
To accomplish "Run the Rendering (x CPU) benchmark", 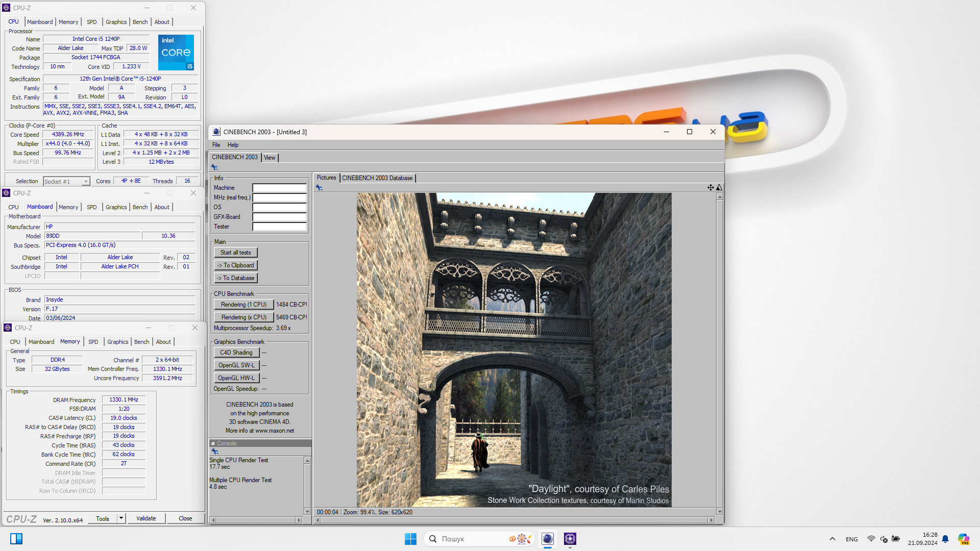I will 244,317.
